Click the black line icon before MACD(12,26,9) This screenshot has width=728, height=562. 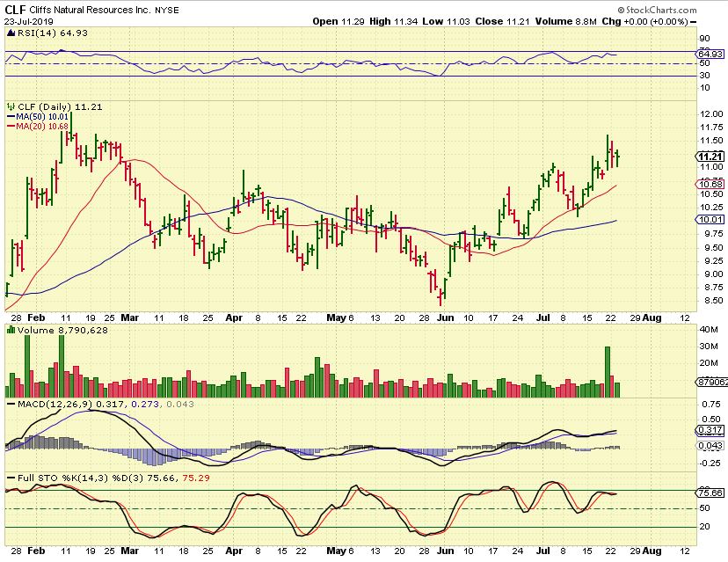coord(11,404)
